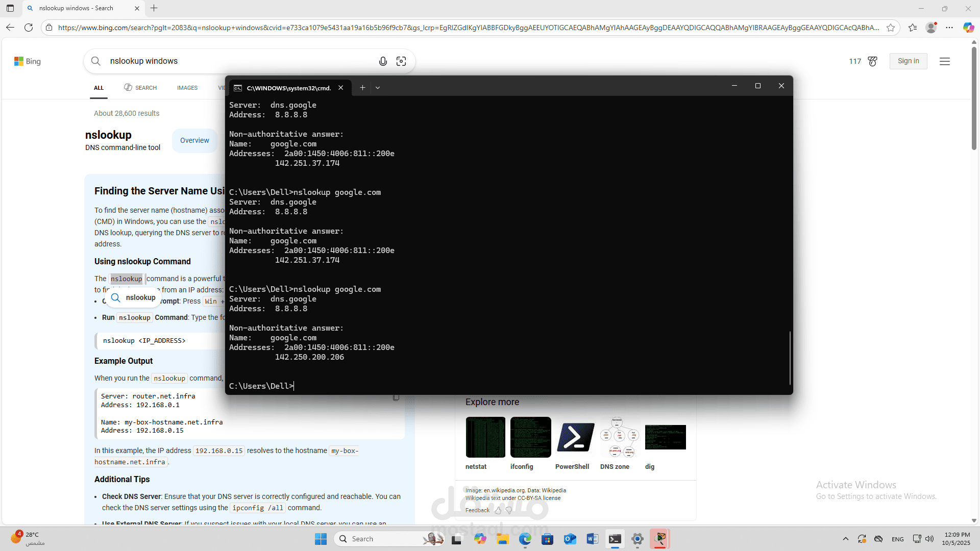Start voice search with microphone icon
Viewport: 980px width, 551px height.
383,61
